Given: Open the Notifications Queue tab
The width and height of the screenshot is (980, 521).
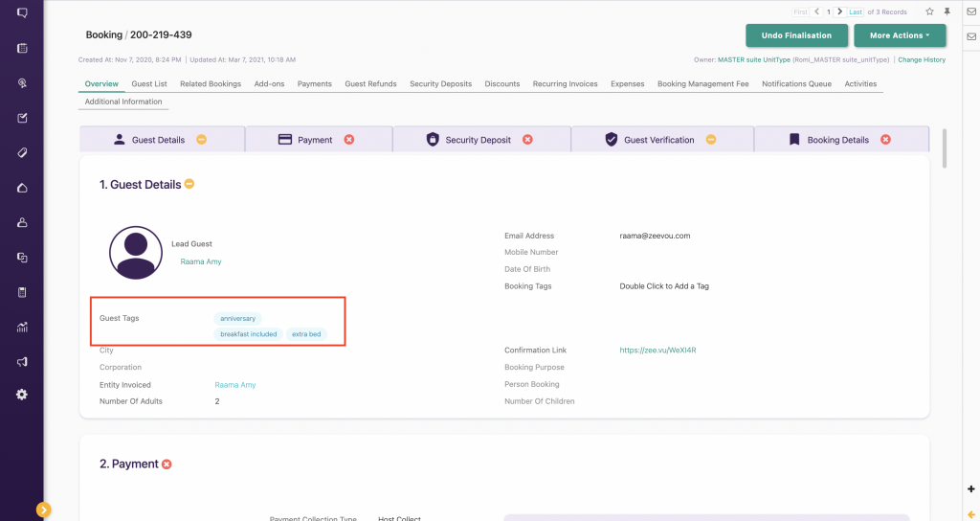Looking at the screenshot, I should [x=796, y=84].
